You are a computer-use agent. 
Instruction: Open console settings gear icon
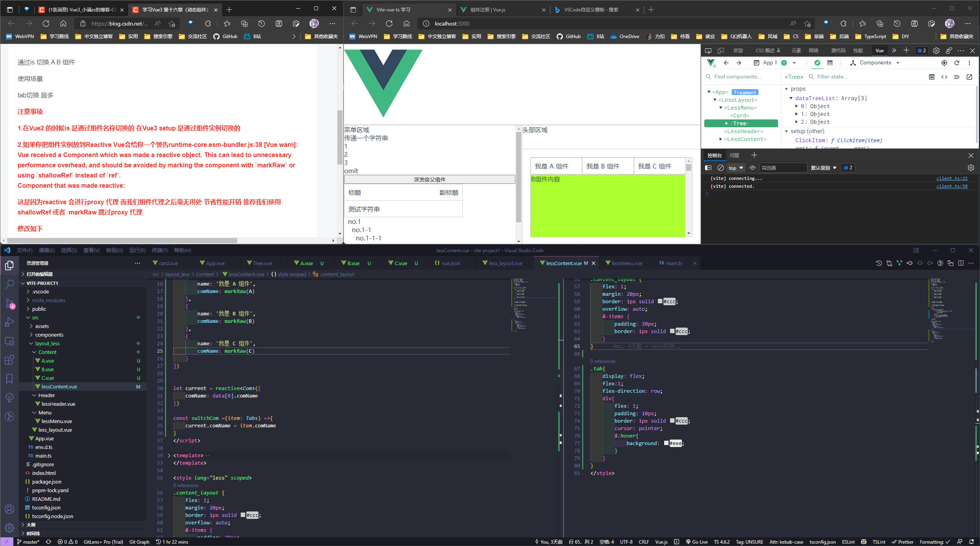(x=971, y=168)
